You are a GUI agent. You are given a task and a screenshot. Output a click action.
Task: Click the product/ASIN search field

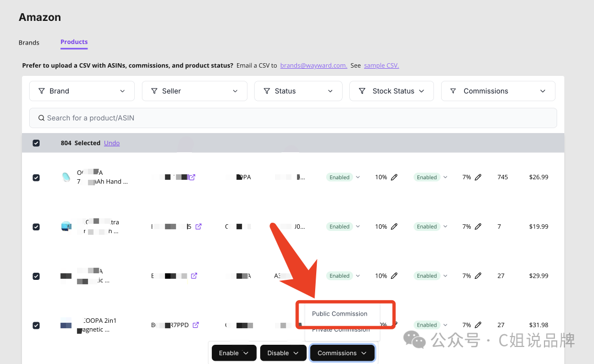click(293, 118)
